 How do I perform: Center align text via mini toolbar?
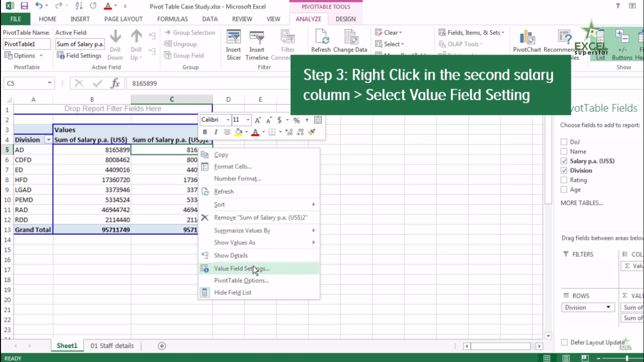(x=227, y=132)
